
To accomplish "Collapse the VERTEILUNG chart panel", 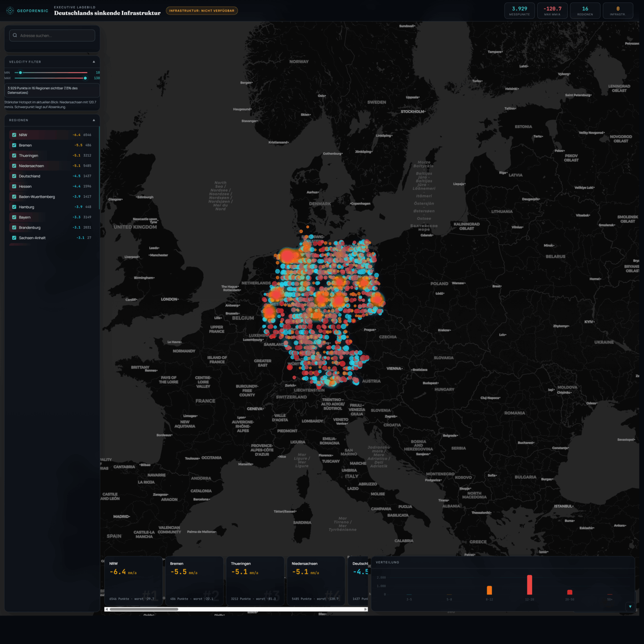I will click(x=630, y=606).
